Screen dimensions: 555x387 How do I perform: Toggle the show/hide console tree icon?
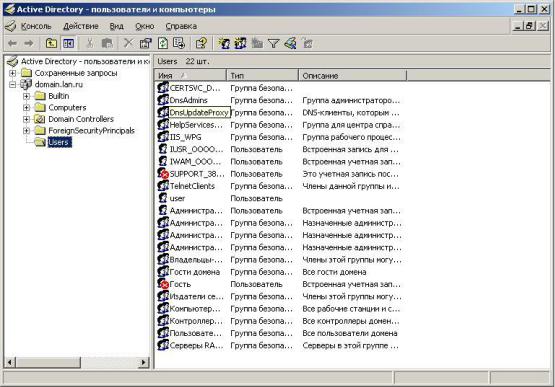click(68, 44)
